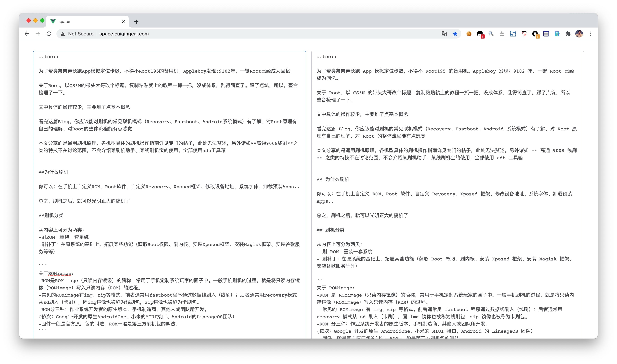Viewport: 617px width, 364px height.
Task: Click the yellow minimize window button
Action: [x=35, y=21]
